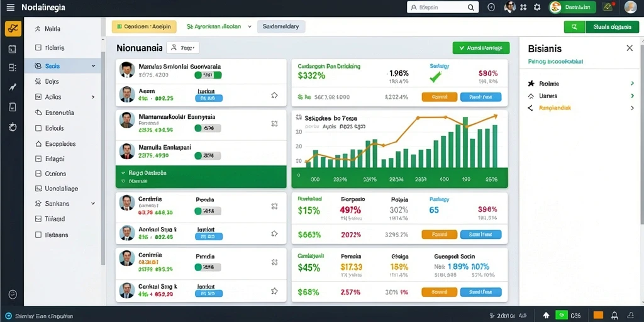
Task: Click the pin icon in left rail
Action: (13, 87)
